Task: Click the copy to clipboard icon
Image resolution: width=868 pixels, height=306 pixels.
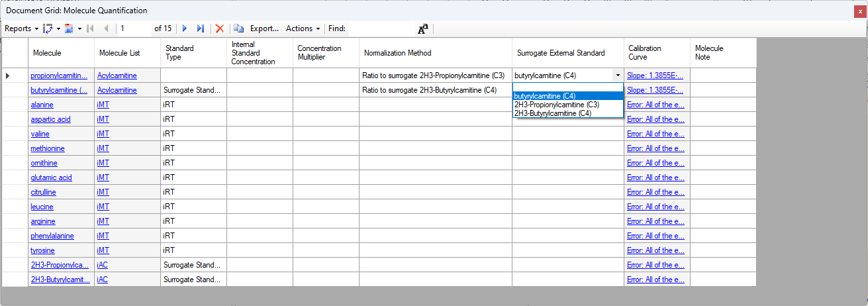Action: click(x=238, y=28)
